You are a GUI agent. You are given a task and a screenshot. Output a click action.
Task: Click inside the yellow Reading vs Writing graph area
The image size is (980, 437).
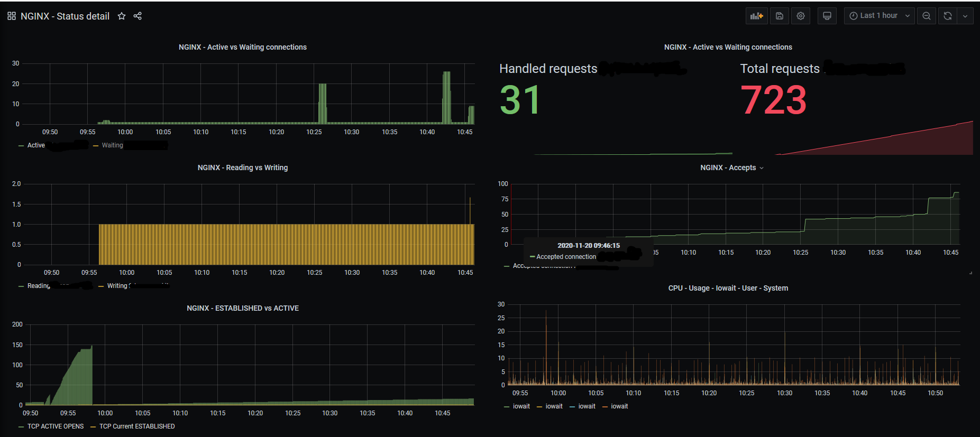tap(286, 244)
